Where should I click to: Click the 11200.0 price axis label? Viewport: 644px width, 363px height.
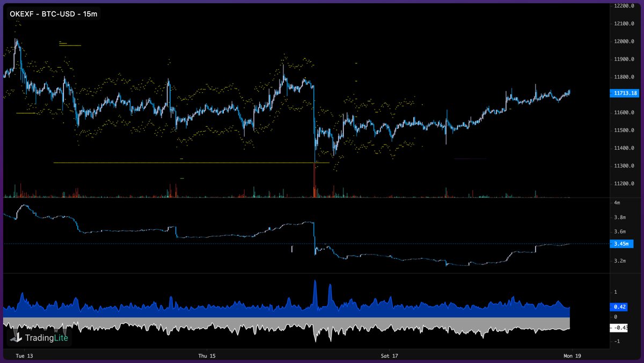click(x=624, y=184)
